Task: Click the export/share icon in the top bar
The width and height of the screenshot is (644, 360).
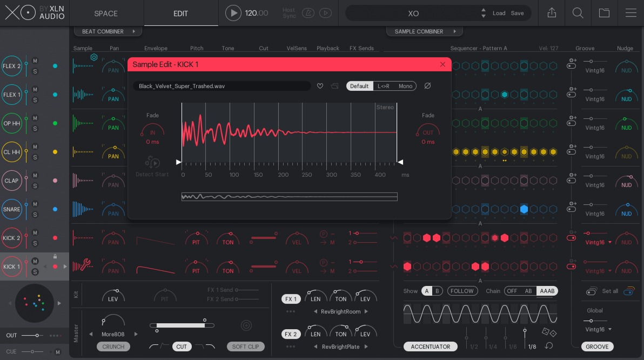Action: 552,13
